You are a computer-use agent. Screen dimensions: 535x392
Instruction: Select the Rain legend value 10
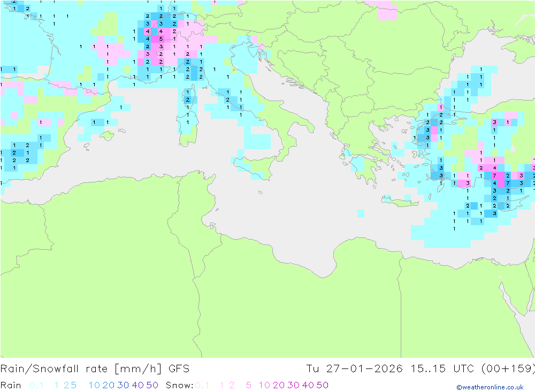tap(94, 385)
